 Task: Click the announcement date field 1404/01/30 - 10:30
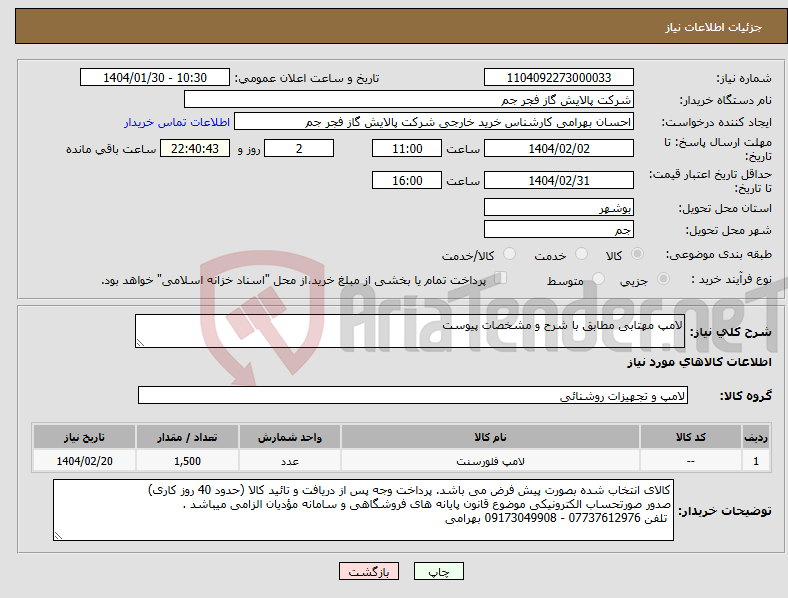tap(155, 77)
